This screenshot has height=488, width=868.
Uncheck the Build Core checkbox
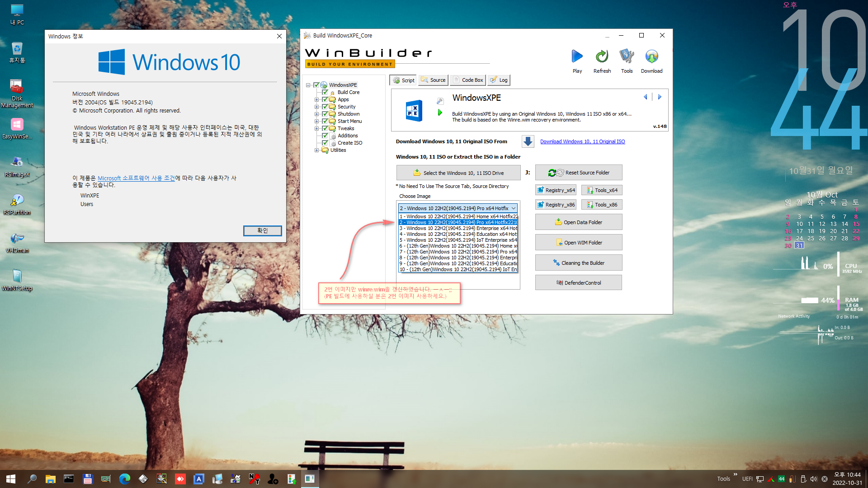click(x=325, y=92)
